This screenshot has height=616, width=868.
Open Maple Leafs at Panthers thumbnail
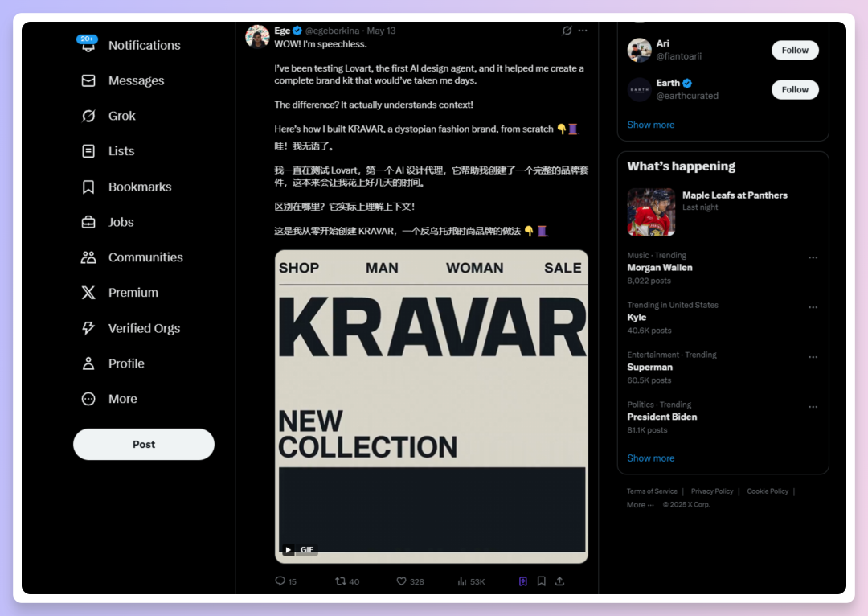651,212
